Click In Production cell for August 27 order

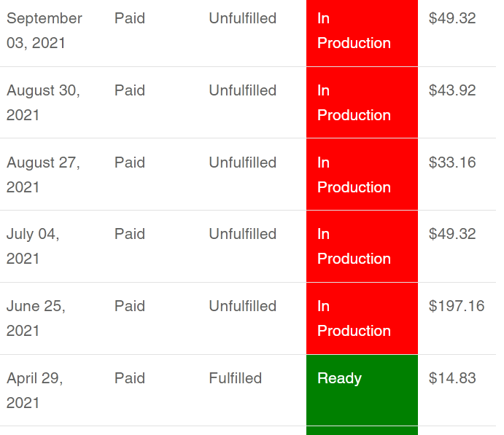pyautogui.click(x=362, y=174)
